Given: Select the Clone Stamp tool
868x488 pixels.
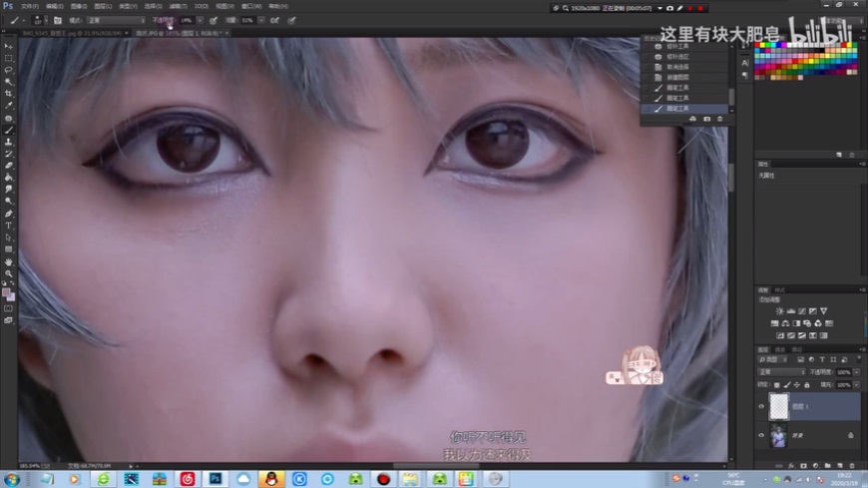Looking at the screenshot, I should (9, 143).
